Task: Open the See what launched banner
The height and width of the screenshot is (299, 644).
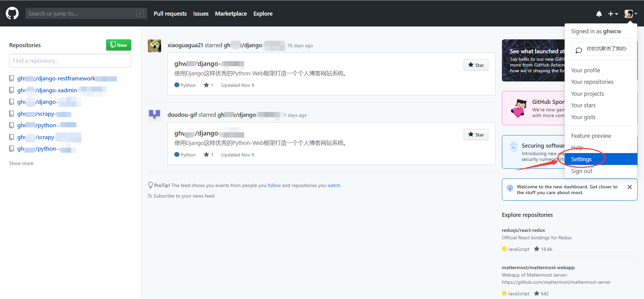Action: [533, 60]
